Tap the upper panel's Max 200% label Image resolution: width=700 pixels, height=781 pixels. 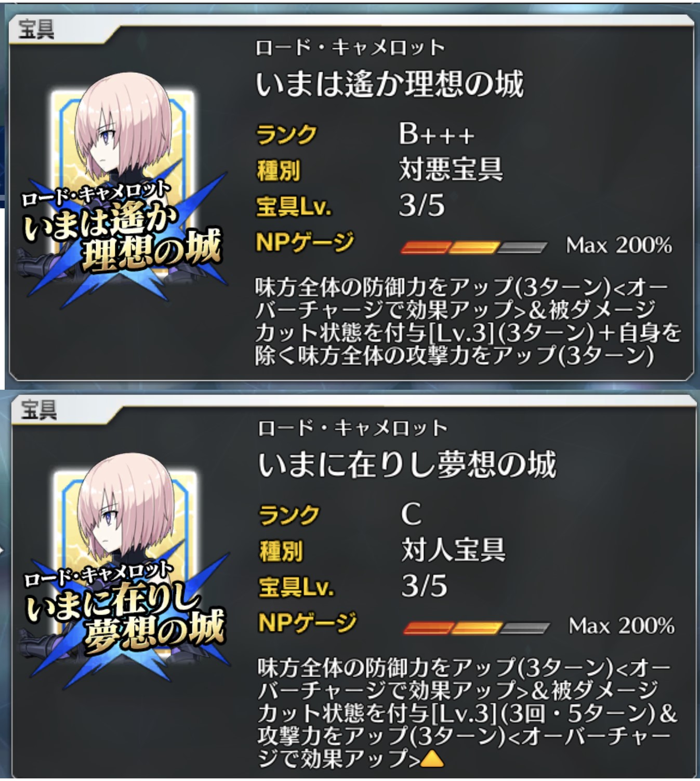coord(619,245)
